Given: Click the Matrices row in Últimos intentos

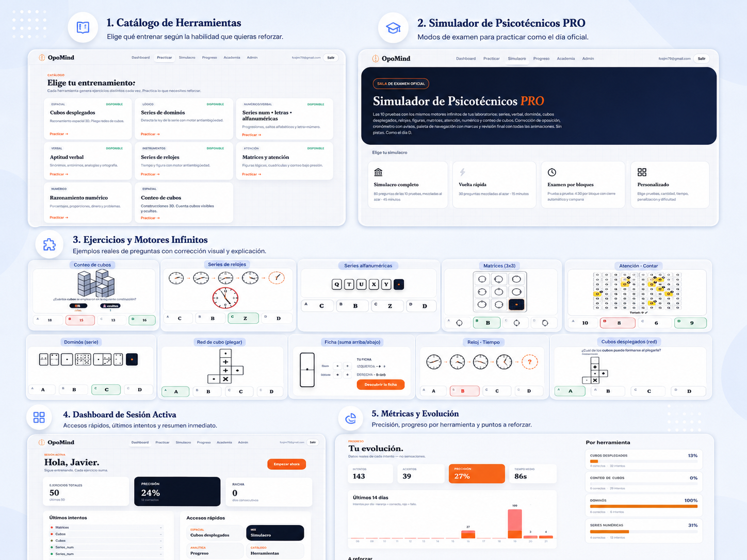Looking at the screenshot, I should pyautogui.click(x=106, y=528).
